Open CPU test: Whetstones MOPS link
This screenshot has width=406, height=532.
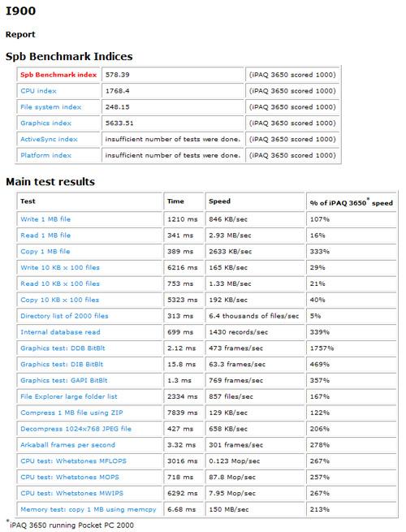[x=70, y=477]
